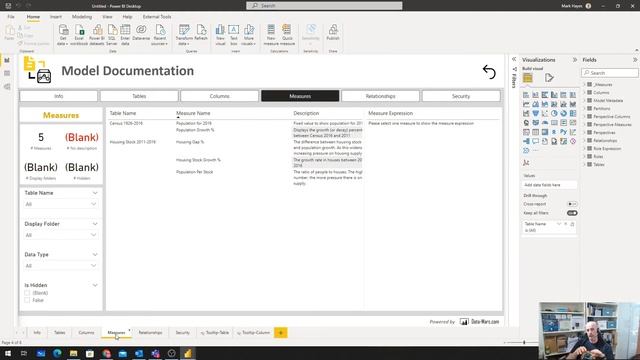Screen dimensions: 640x360
Task: Click the Columns navigation button in report
Action: (220, 96)
